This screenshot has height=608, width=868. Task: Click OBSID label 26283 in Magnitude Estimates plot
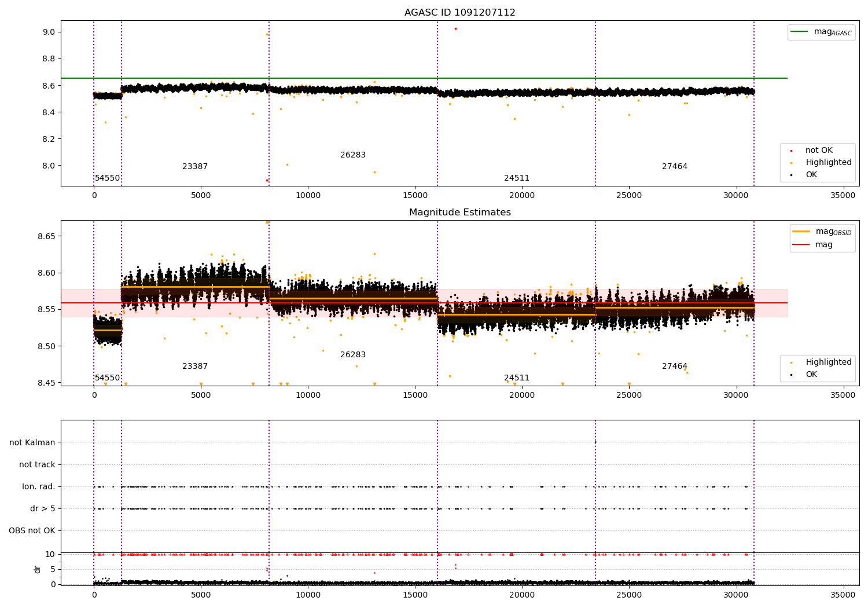(353, 355)
